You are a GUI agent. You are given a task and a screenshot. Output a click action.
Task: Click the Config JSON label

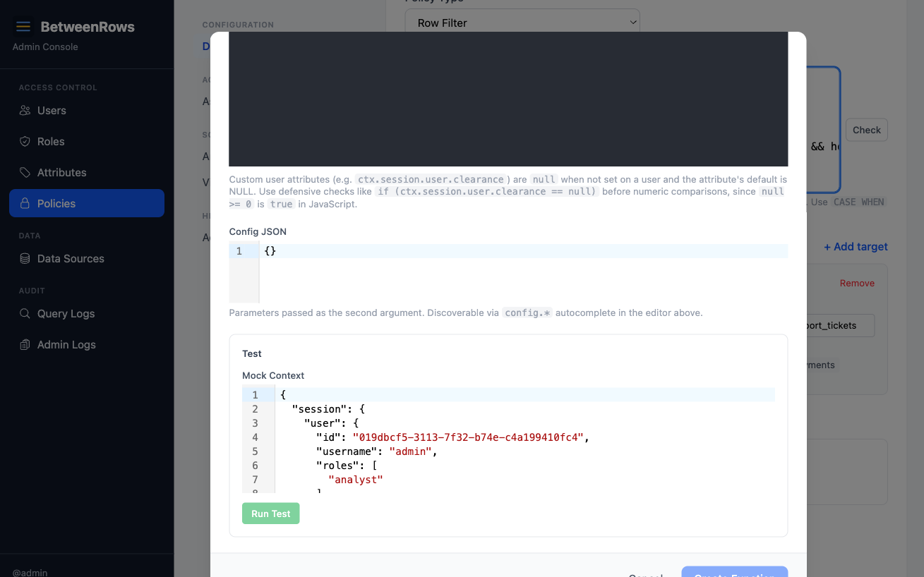pos(258,231)
